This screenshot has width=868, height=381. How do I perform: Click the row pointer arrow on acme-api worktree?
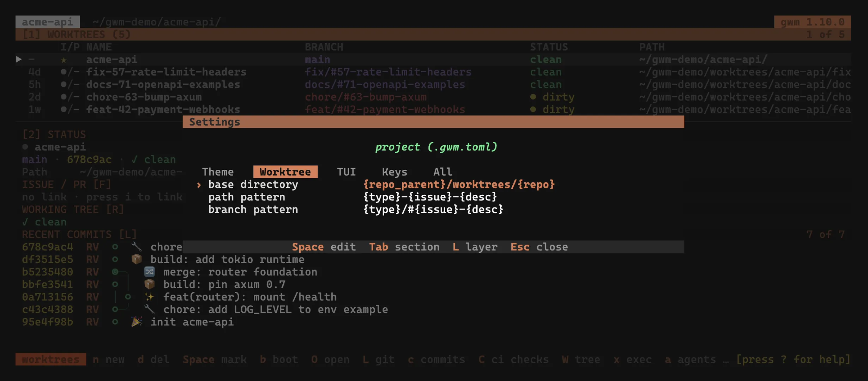pyautogui.click(x=19, y=59)
